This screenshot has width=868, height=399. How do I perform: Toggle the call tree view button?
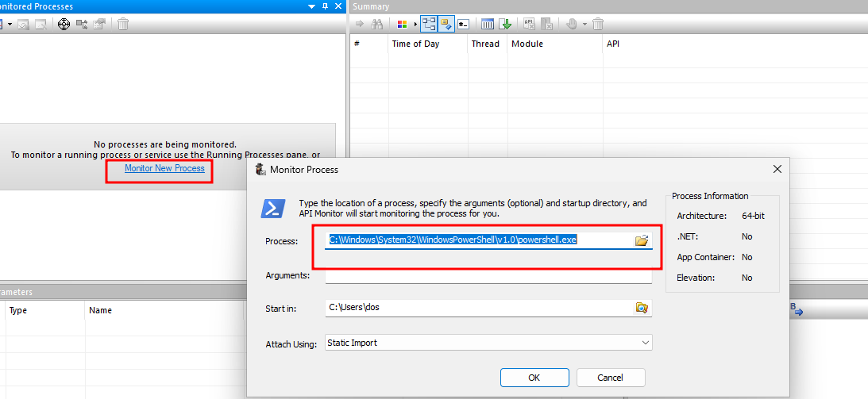[430, 25]
